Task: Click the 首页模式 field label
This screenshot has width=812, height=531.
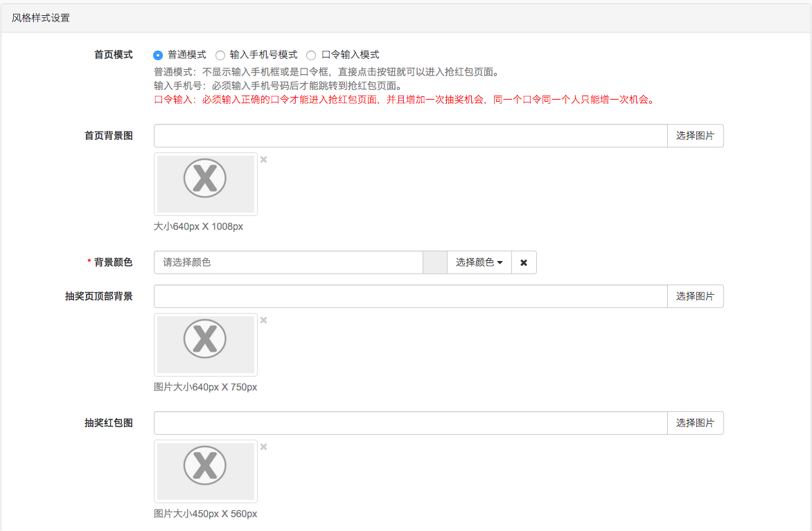Action: click(114, 55)
